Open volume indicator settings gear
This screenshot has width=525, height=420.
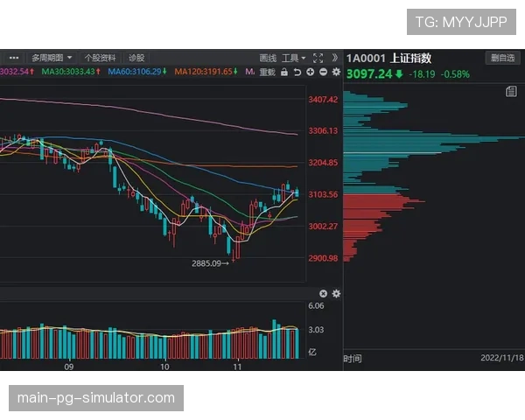(336, 294)
